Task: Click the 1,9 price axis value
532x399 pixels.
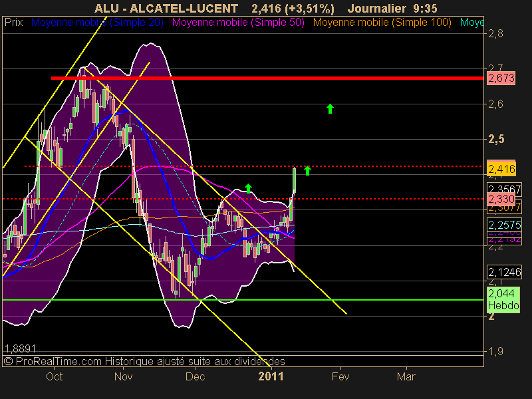Action: coord(495,352)
